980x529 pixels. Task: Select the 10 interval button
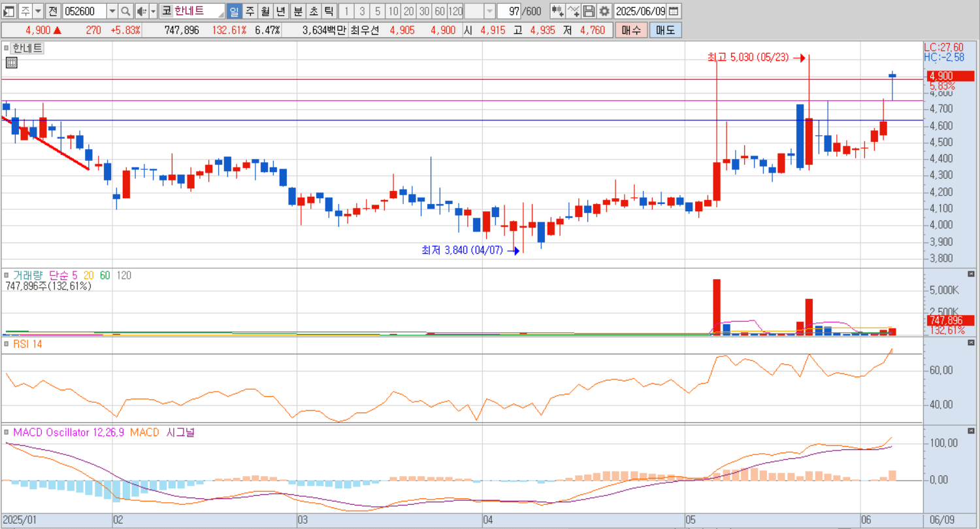pos(393,11)
